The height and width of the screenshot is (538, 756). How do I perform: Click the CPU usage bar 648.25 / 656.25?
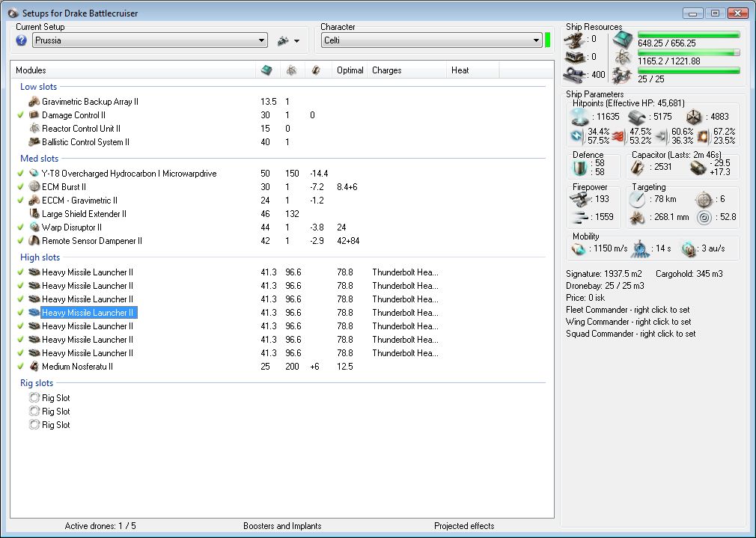click(x=689, y=34)
